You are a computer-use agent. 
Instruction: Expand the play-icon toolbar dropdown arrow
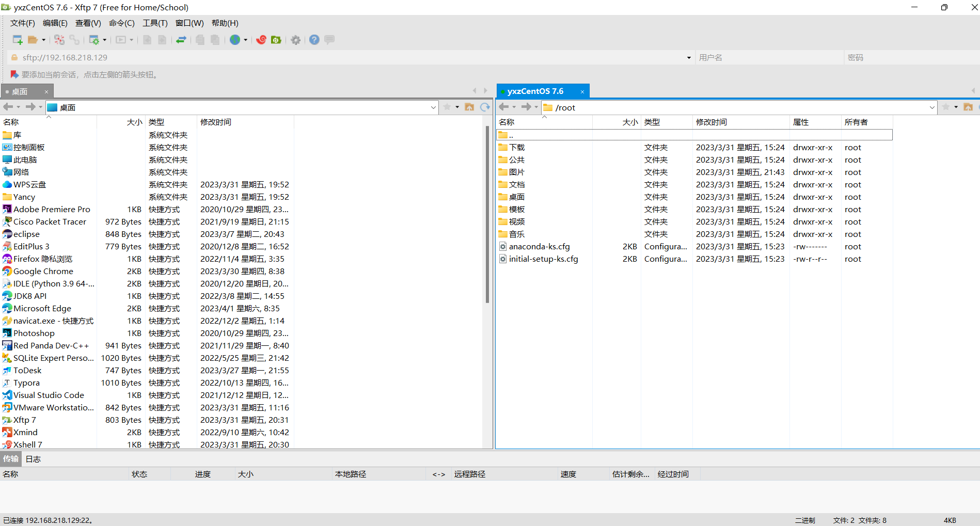pyautogui.click(x=132, y=40)
